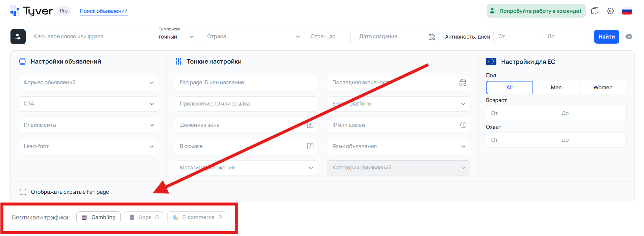Select Men gender option

[556, 88]
